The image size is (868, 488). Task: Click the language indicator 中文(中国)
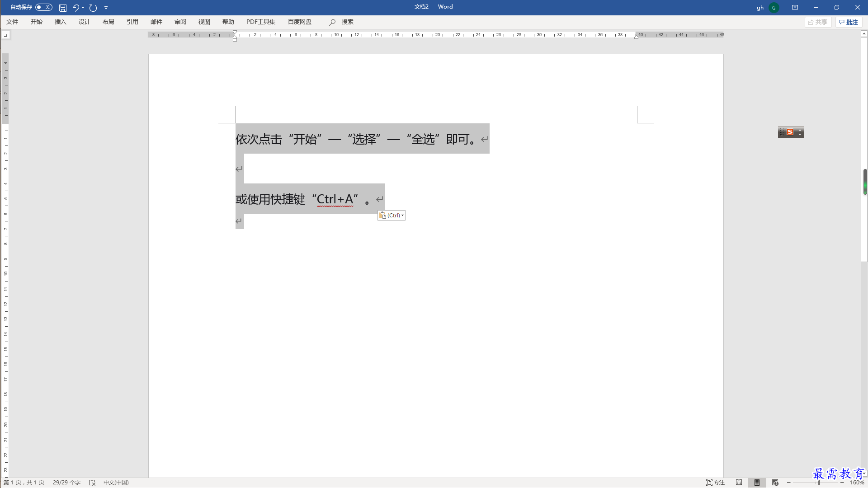pyautogui.click(x=116, y=483)
